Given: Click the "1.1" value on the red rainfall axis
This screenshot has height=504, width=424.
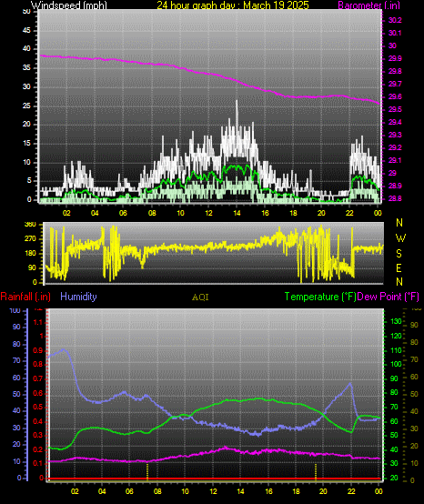Looking at the screenshot, I should [38, 322].
